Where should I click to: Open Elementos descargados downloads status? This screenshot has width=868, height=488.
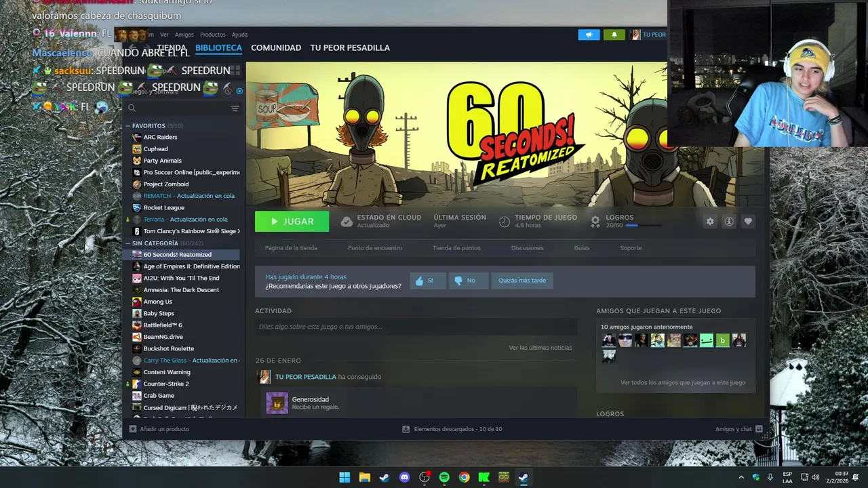point(452,429)
